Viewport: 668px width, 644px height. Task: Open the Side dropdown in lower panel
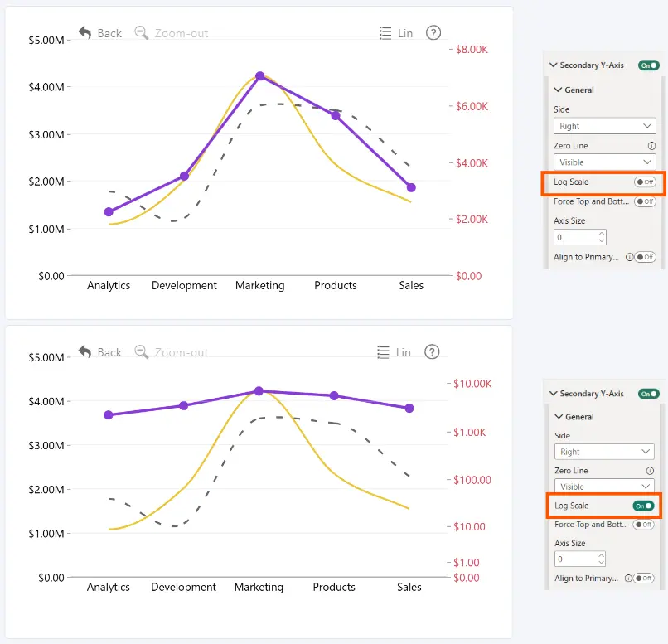coord(604,452)
